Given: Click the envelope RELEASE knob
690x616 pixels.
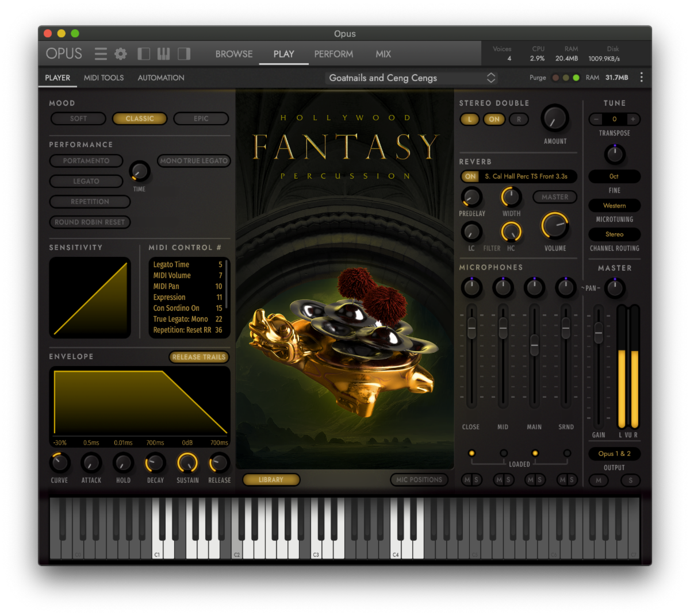Looking at the screenshot, I should pyautogui.click(x=219, y=463).
